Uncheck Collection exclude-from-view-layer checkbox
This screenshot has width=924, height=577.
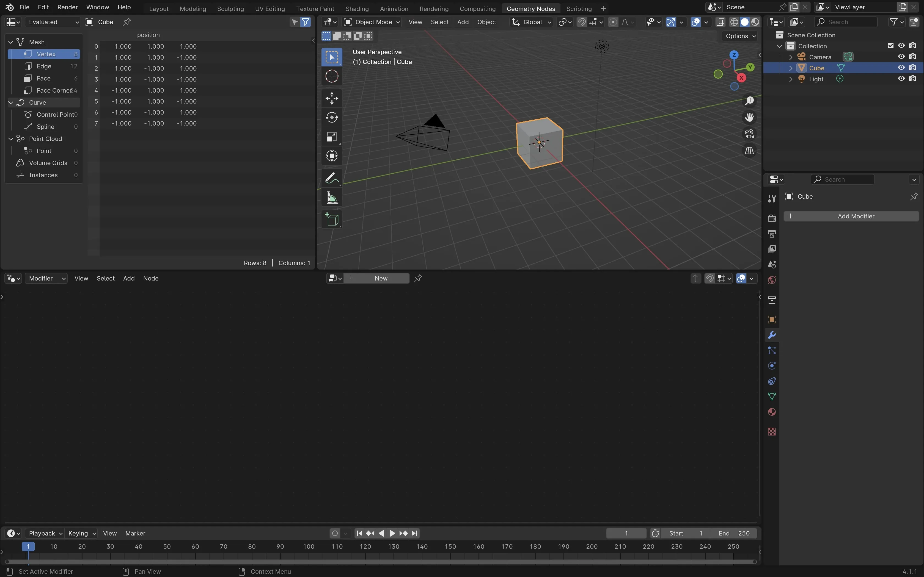pyautogui.click(x=890, y=46)
